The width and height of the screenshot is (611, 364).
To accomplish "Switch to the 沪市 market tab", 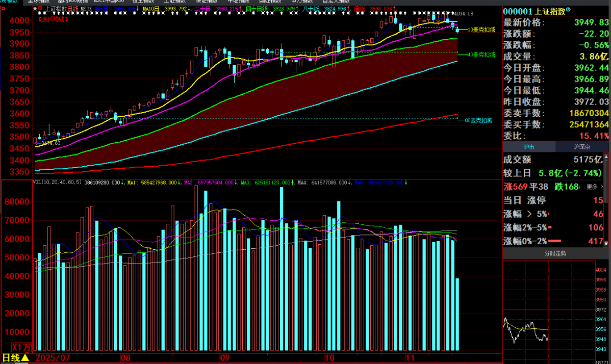I will [x=529, y=147].
